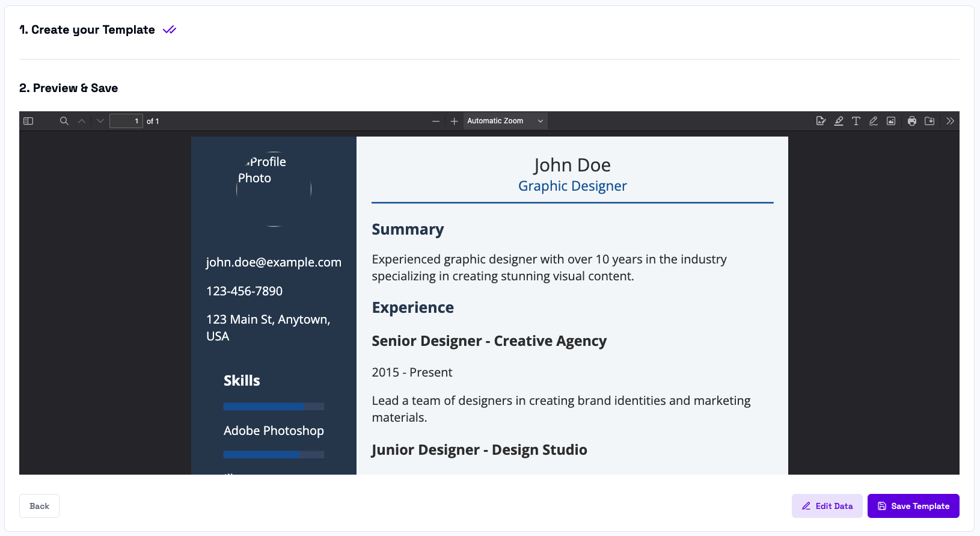The width and height of the screenshot is (980, 536).
Task: Click the Save Template button
Action: 913,506
